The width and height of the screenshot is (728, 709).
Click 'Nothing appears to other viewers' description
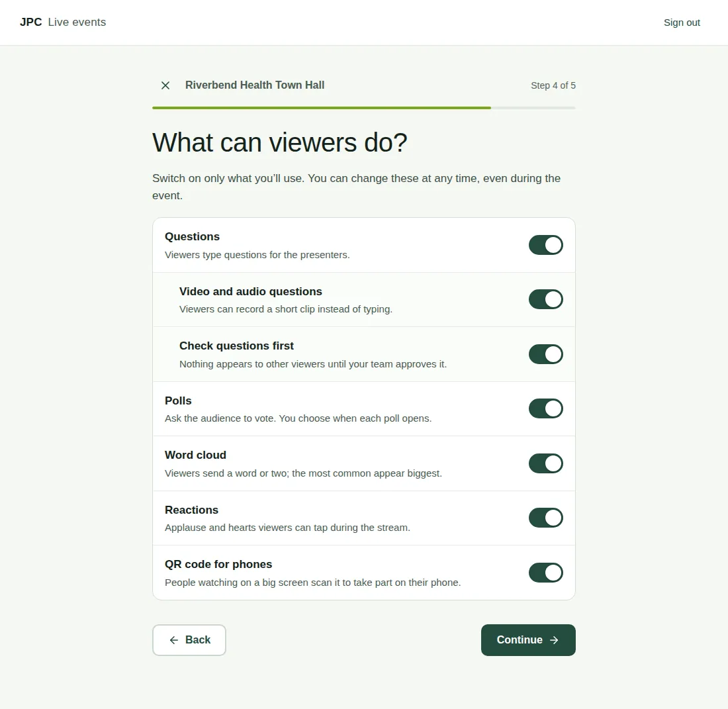coord(313,364)
